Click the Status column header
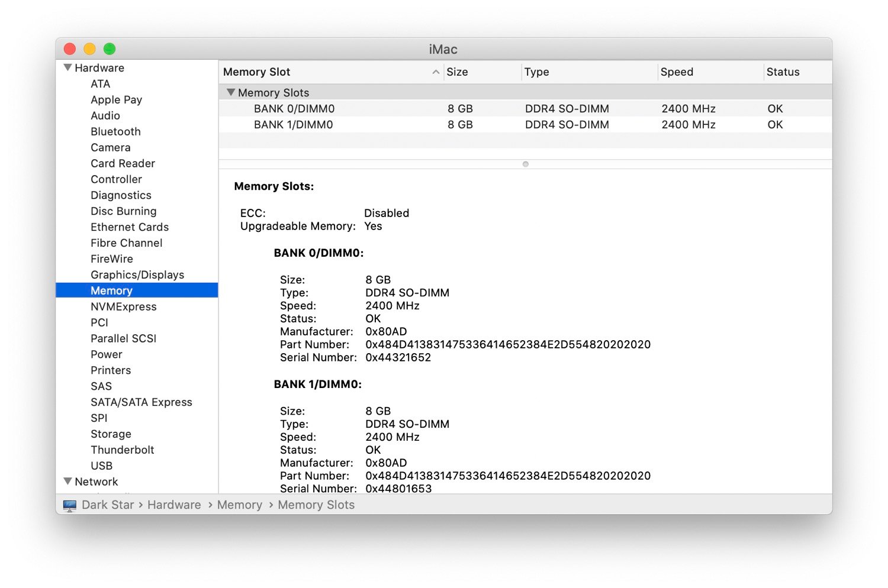Image resolution: width=888 pixels, height=588 pixels. tap(783, 72)
